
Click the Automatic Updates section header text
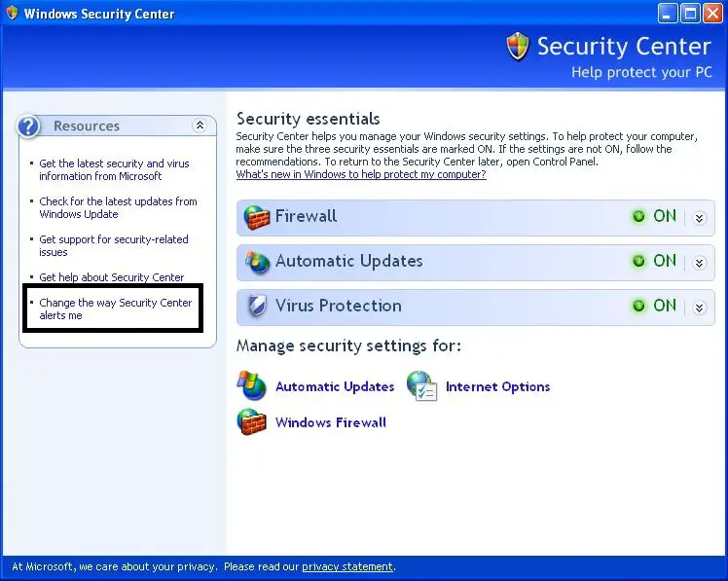pyautogui.click(x=349, y=261)
